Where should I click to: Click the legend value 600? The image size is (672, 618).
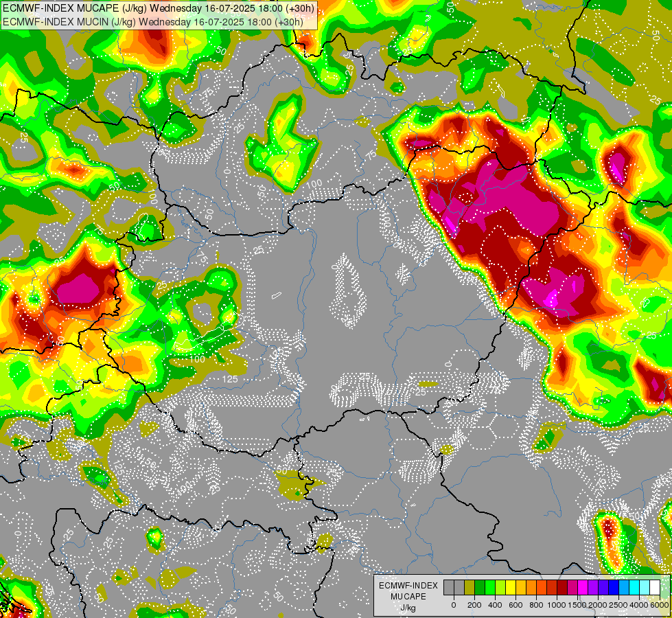tap(515, 605)
